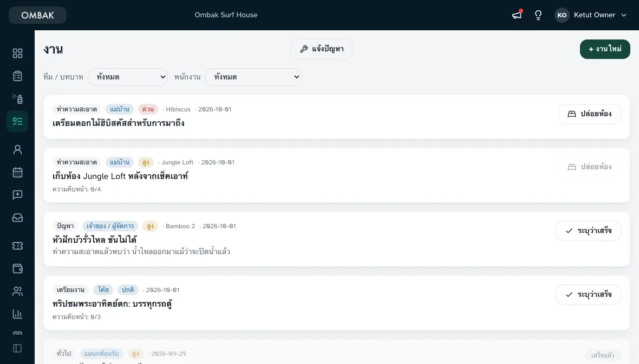Click the ปัญหา category tag
639x364 pixels.
(x=65, y=226)
